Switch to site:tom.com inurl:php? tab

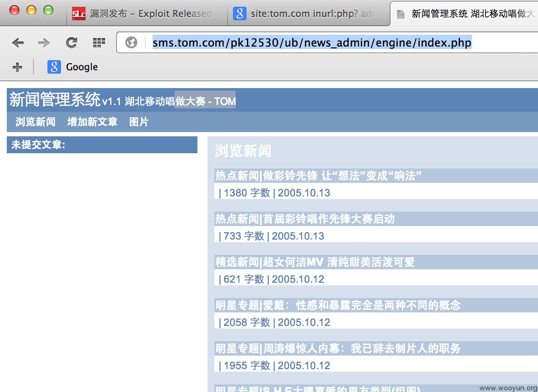309,14
